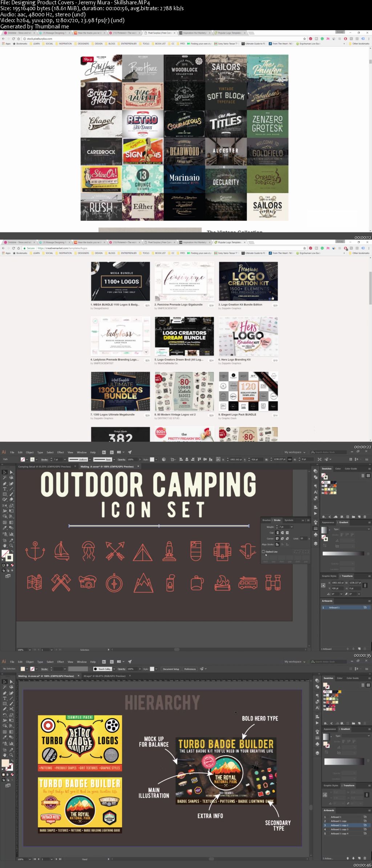
Task: Click the Preferences button
Action: point(190,669)
